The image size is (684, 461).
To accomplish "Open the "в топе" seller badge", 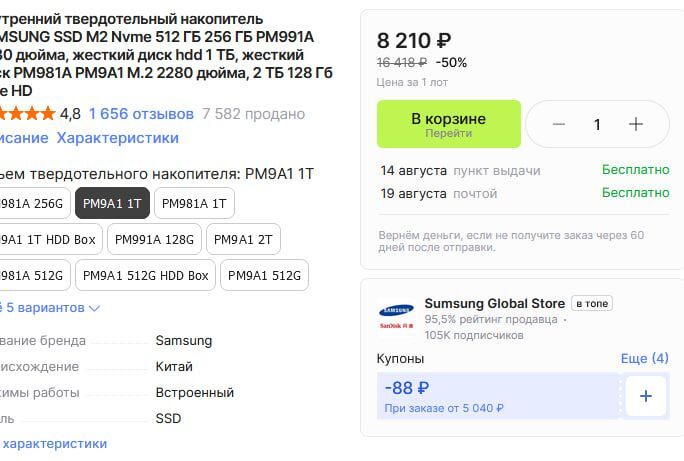I will 592,304.
